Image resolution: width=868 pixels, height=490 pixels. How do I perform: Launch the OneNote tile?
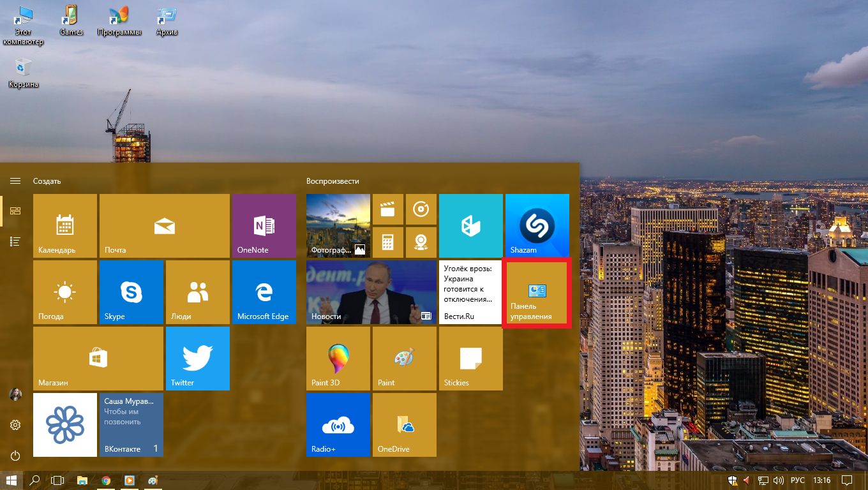264,226
